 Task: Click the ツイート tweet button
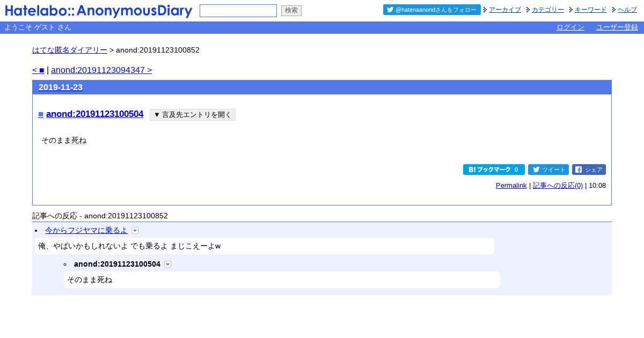548,170
